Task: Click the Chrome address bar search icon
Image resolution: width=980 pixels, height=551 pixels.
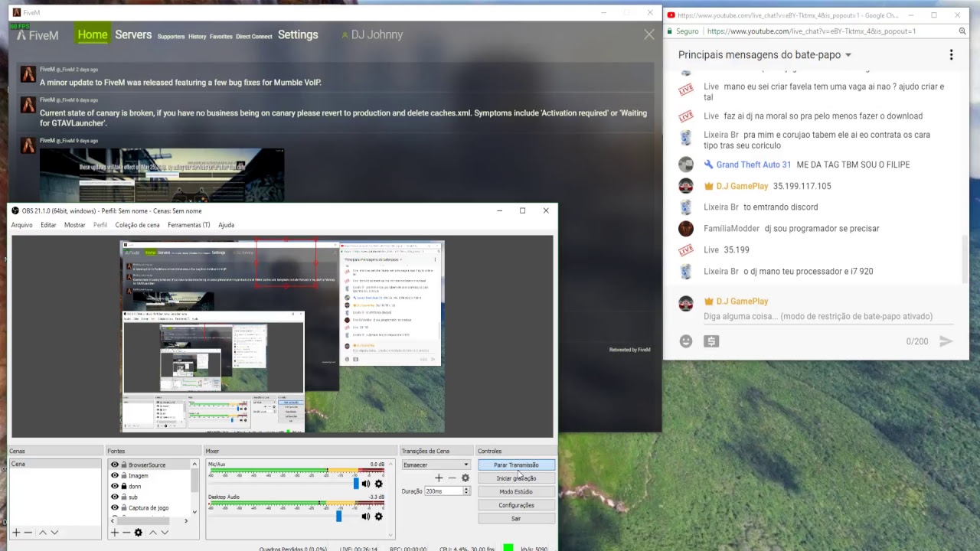Action: coord(962,31)
